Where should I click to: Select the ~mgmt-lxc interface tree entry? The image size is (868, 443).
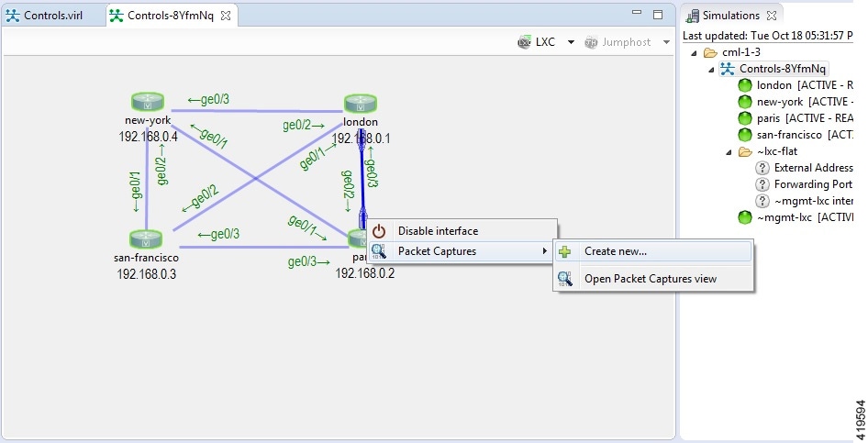coord(814,201)
